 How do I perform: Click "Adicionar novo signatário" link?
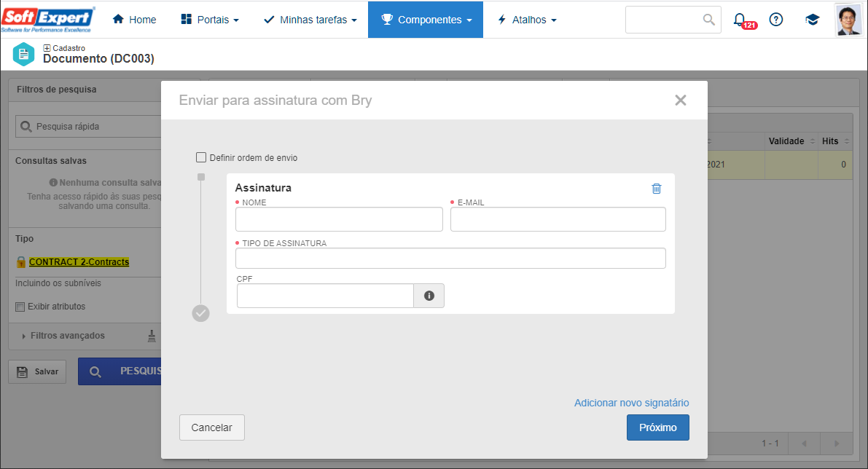pos(631,403)
